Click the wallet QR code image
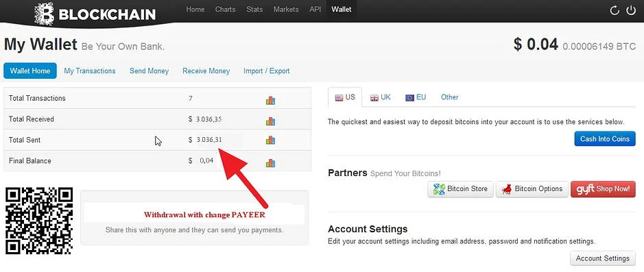Image resolution: width=644 pixels, height=272 pixels. (39, 221)
